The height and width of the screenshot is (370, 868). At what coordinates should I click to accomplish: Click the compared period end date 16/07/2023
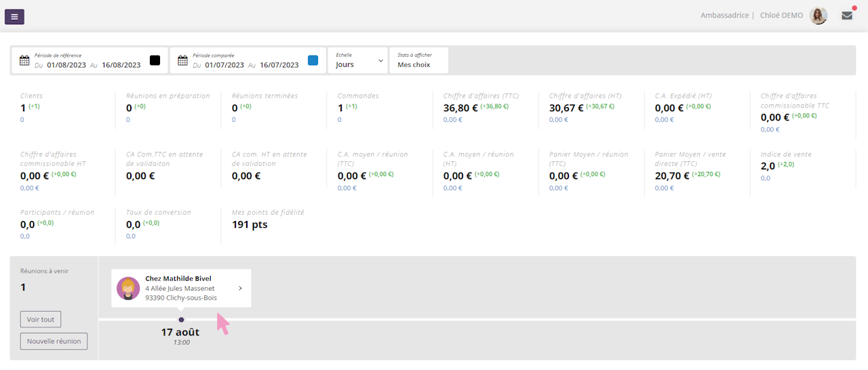[x=279, y=65]
